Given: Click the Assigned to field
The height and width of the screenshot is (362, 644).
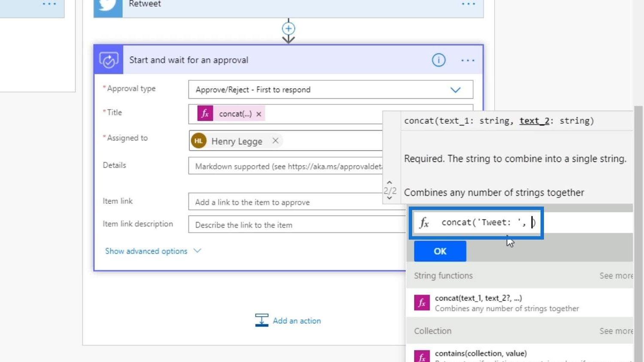Looking at the screenshot, I should coord(286,140).
